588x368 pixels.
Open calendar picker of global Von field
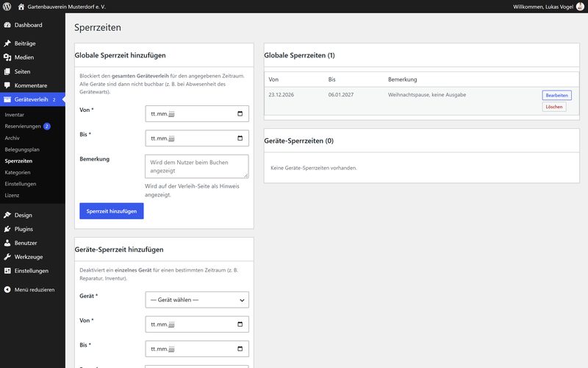[x=240, y=114]
